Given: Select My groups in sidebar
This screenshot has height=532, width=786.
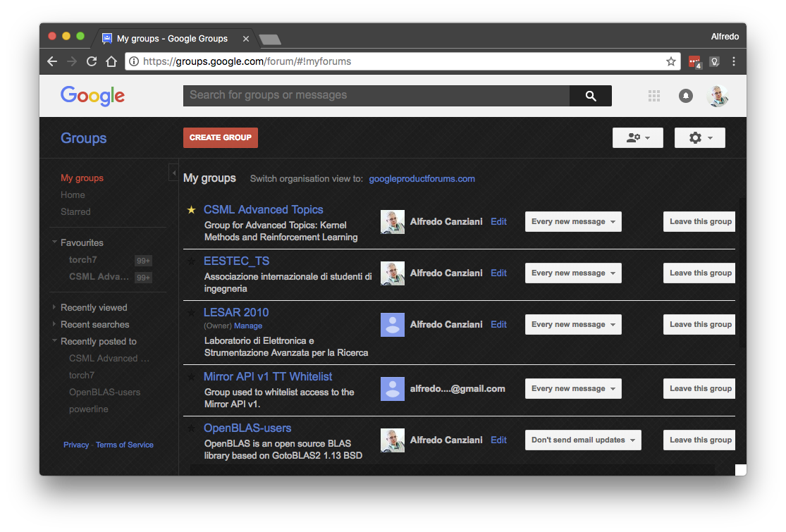Looking at the screenshot, I should tap(82, 178).
